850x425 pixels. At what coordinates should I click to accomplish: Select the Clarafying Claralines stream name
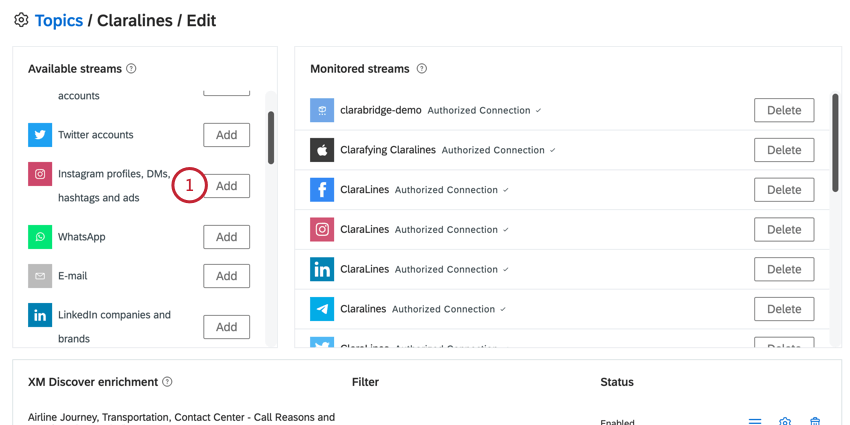[x=388, y=150]
